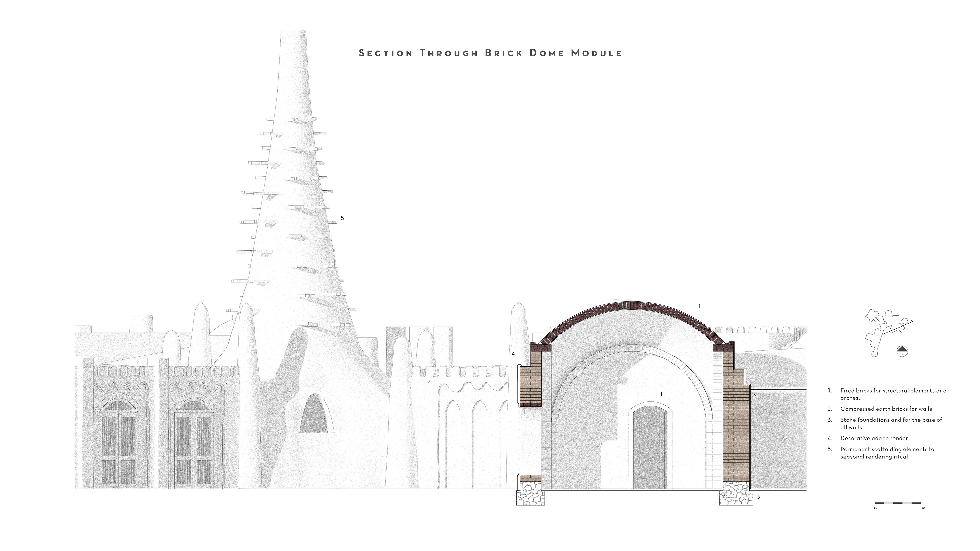
Task: Click annotation number 5 beside the minaret
Action: coord(342,218)
